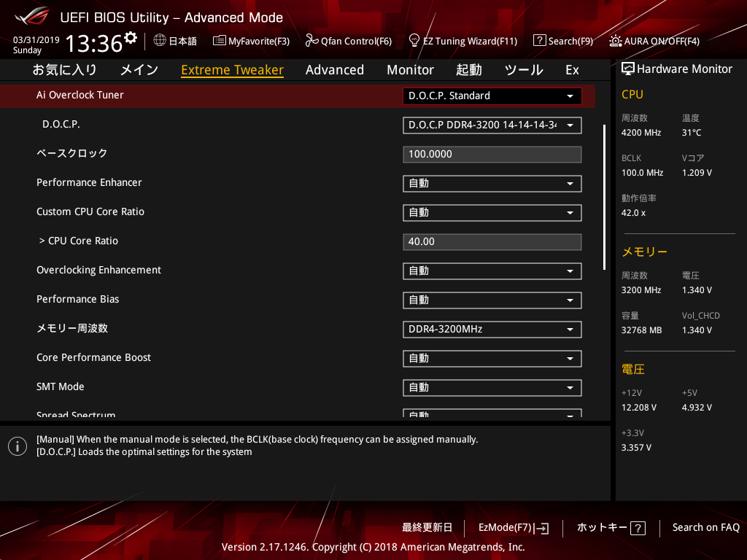The width and height of the screenshot is (747, 560).
Task: Click the ROG logo icon
Action: (x=31, y=16)
